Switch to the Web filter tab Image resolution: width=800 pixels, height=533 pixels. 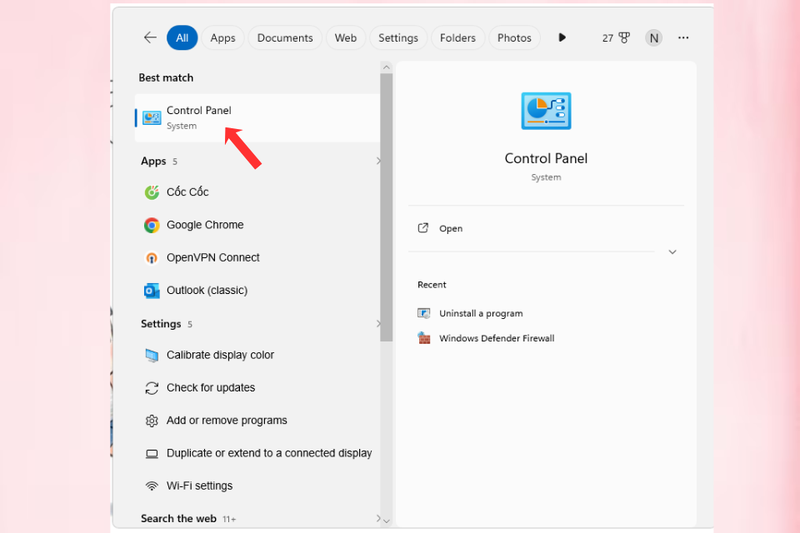(345, 38)
